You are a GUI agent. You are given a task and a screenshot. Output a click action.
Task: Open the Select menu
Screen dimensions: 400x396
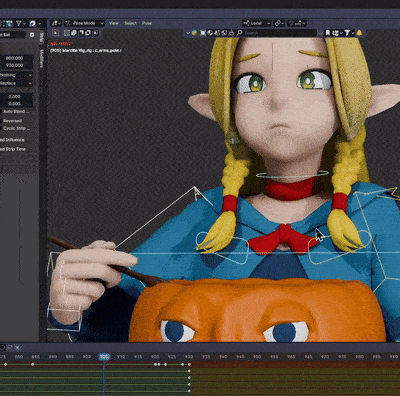130,23
